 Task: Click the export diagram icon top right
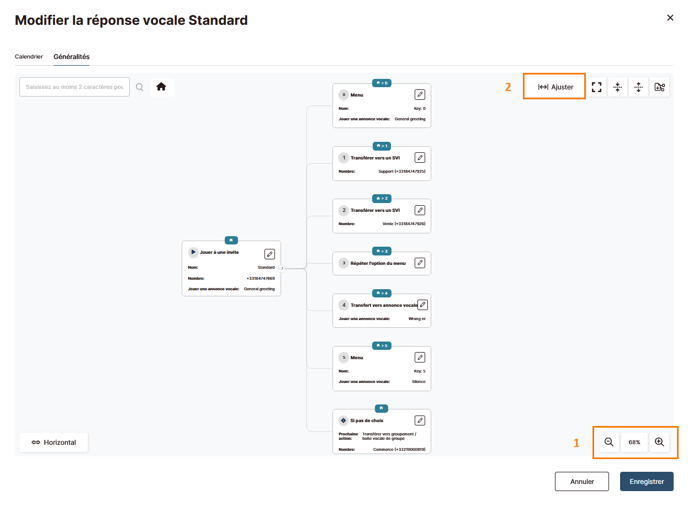pos(659,87)
